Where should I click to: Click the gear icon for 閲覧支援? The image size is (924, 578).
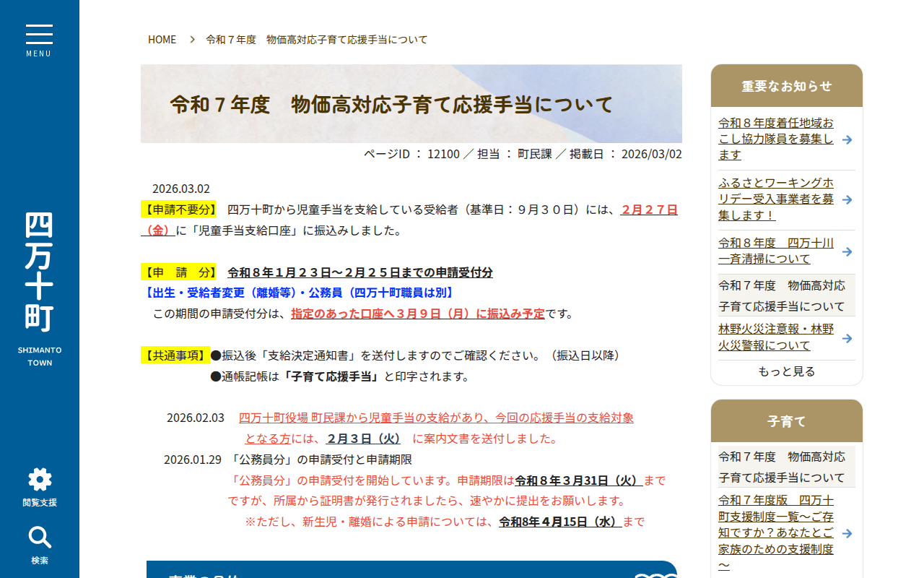[40, 480]
